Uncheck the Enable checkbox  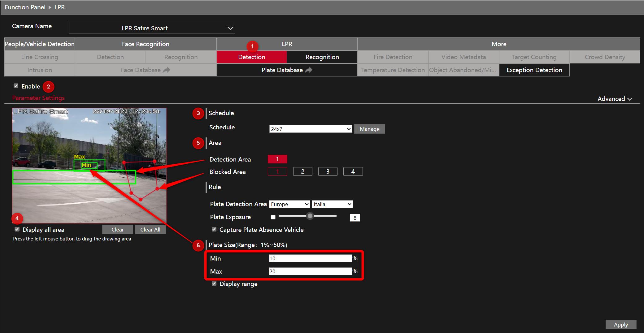(x=16, y=86)
